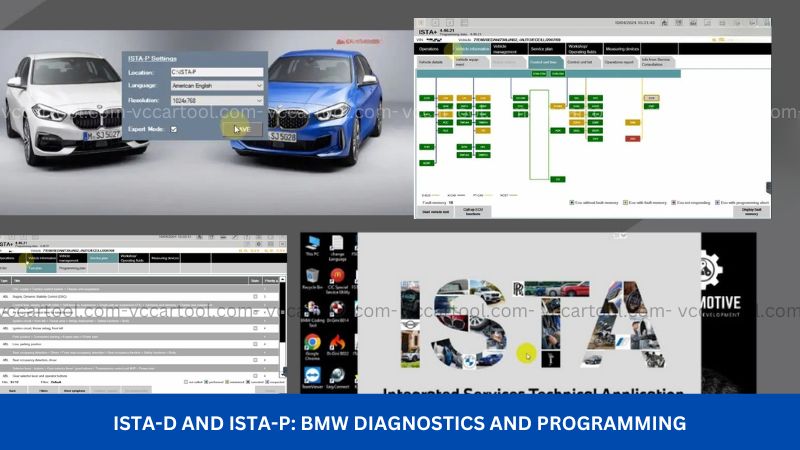Screen dimensions: 800x450
Task: Launch the BMW Coding Tool shortcut
Action: tap(312, 314)
